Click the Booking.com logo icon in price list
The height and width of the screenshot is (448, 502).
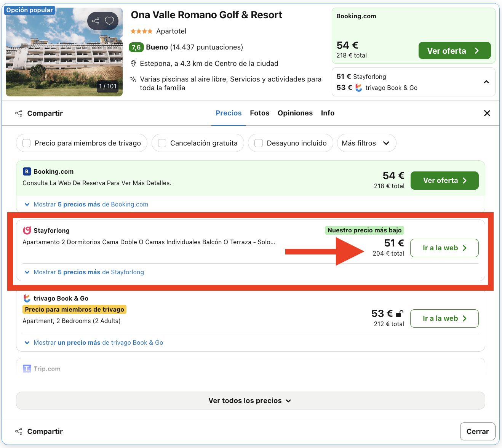(x=27, y=171)
